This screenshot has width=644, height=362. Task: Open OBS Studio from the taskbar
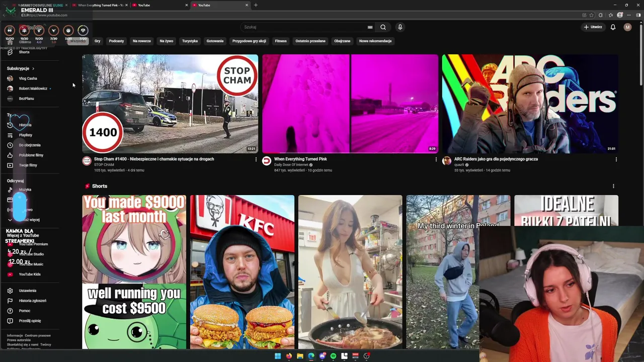(366, 356)
